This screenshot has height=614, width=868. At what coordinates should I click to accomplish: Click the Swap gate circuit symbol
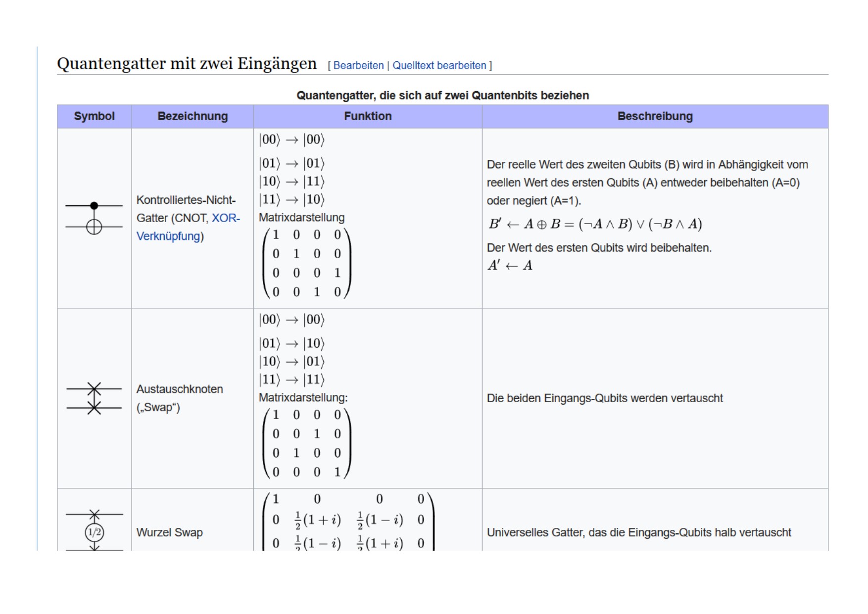pos(94,398)
